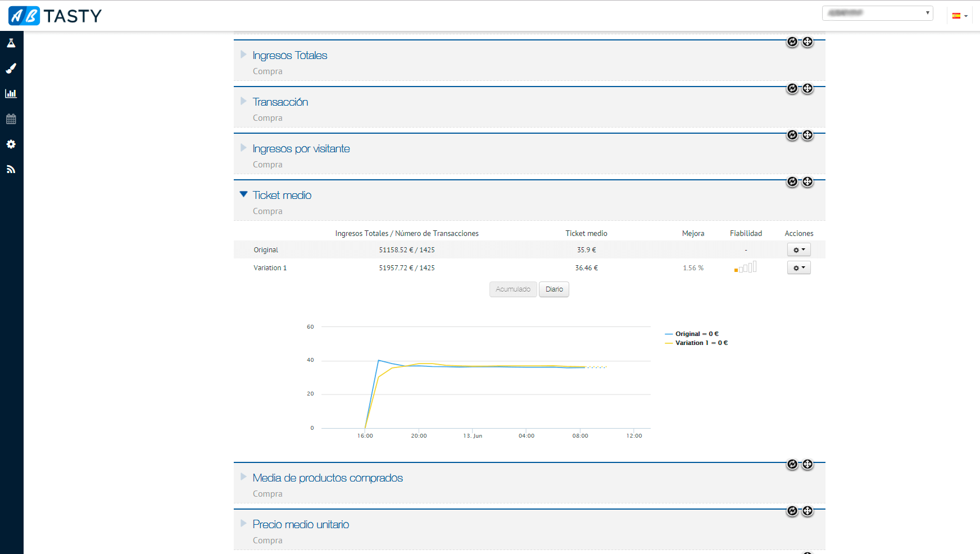Click the AB Tasty logo
The image size is (980, 554).
(55, 16)
